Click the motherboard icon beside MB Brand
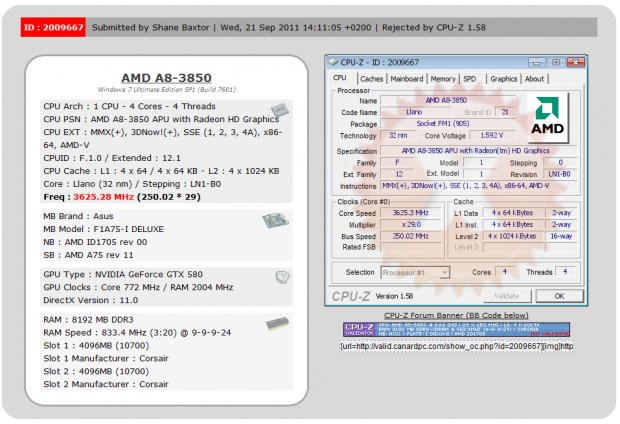This screenshot has height=424, width=620. [x=275, y=220]
